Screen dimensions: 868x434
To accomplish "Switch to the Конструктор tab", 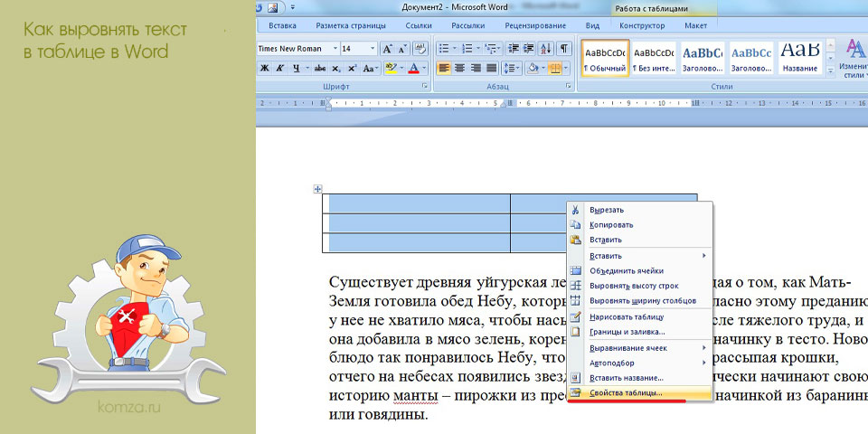I will [642, 25].
